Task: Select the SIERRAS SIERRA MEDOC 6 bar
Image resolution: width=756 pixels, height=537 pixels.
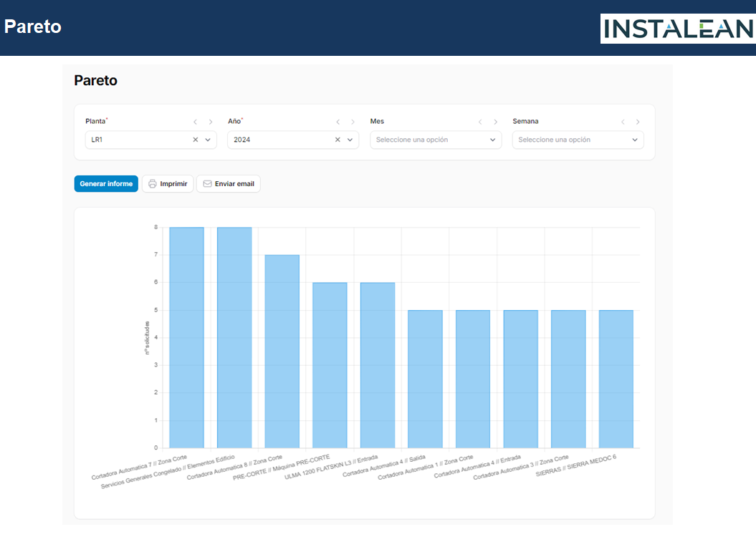Action: pyautogui.click(x=616, y=379)
